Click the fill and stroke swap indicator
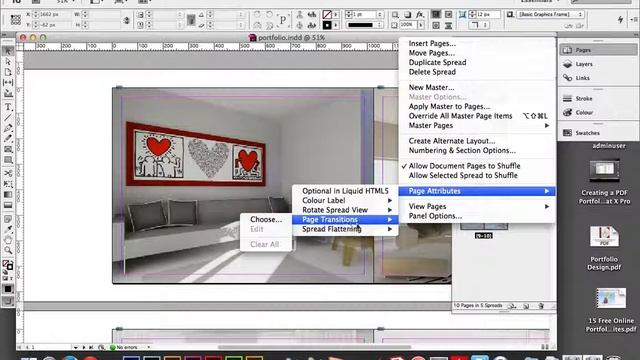Image resolution: width=640 pixels, height=360 pixels. pyautogui.click(x=10, y=263)
